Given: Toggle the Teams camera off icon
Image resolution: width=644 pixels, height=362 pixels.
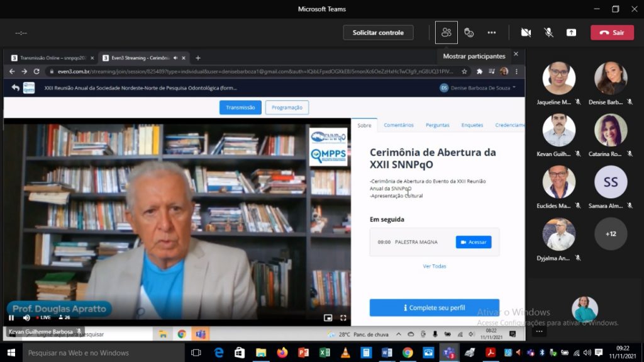Looking at the screenshot, I should coord(526,33).
